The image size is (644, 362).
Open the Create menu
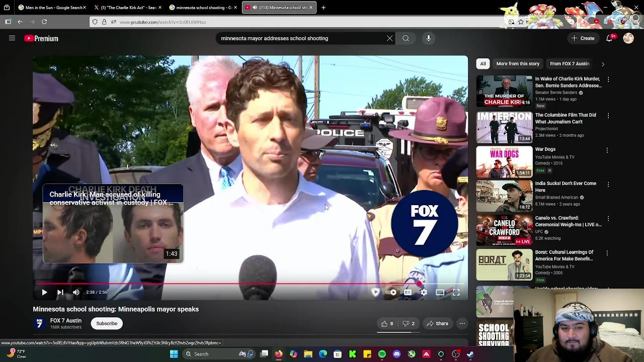click(x=583, y=38)
